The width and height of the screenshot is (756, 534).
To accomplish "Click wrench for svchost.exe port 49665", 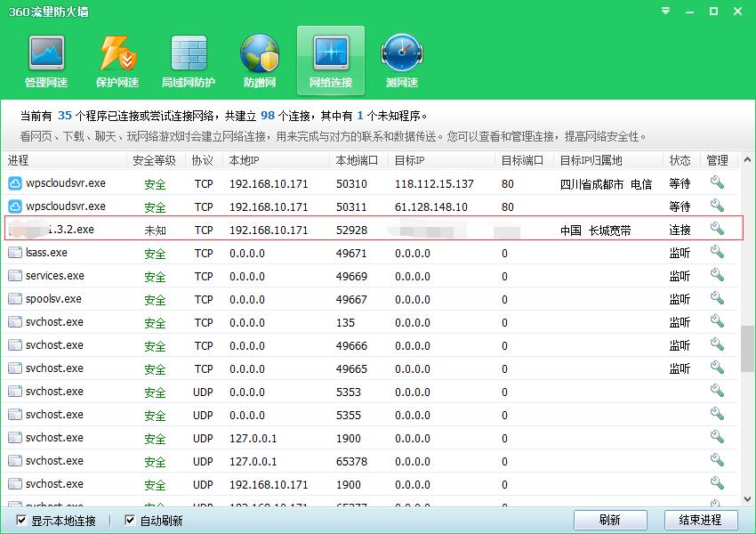I will [717, 368].
